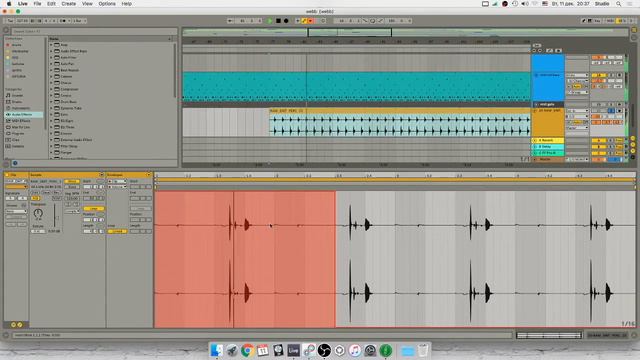Expand the Chorus folder
Screen dimensions: 640x360
(x=51, y=83)
